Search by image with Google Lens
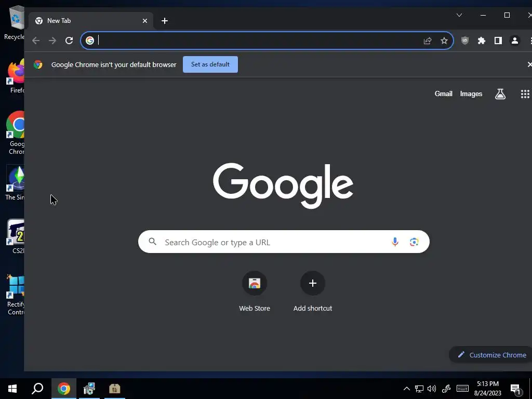Screen dimensions: 532x399 pyautogui.click(x=414, y=242)
